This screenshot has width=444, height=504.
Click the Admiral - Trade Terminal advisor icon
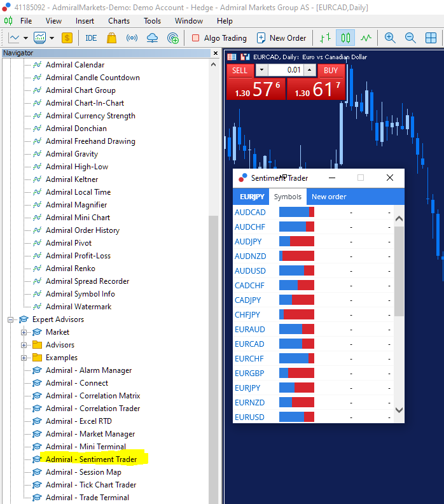(x=38, y=498)
